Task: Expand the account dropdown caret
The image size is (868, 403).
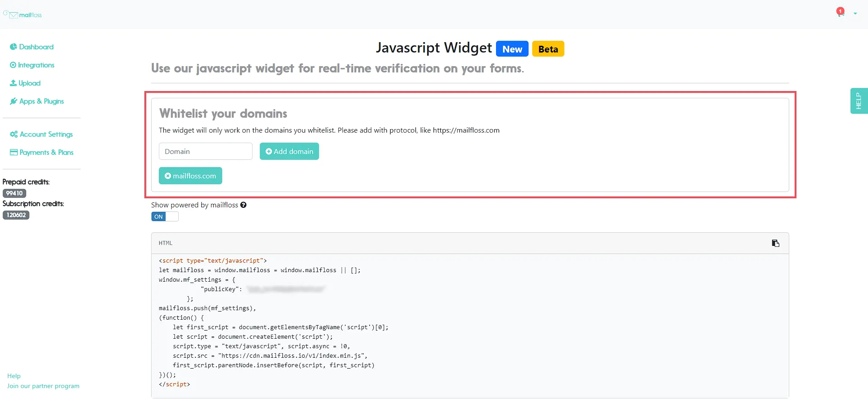Action: pos(855,14)
